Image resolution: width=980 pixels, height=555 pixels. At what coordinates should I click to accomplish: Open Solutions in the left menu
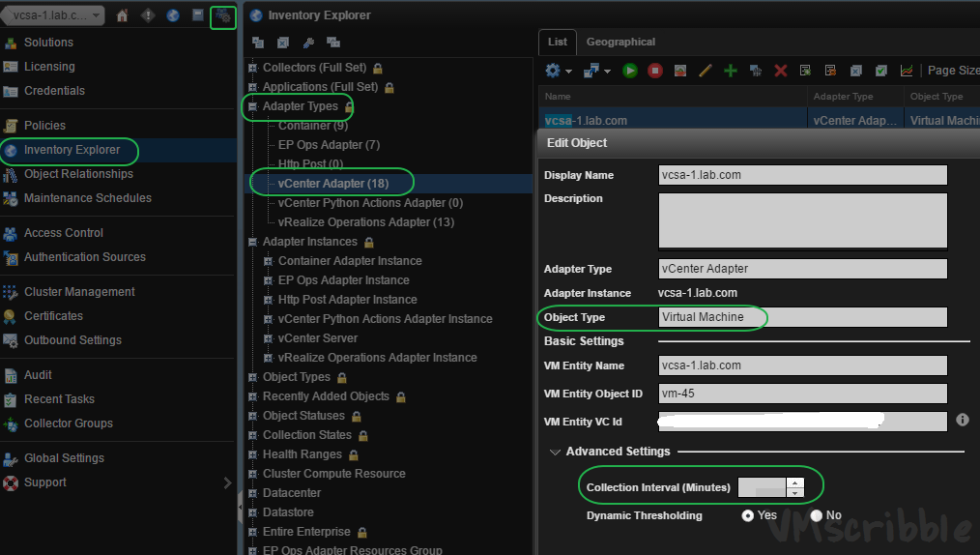(48, 43)
